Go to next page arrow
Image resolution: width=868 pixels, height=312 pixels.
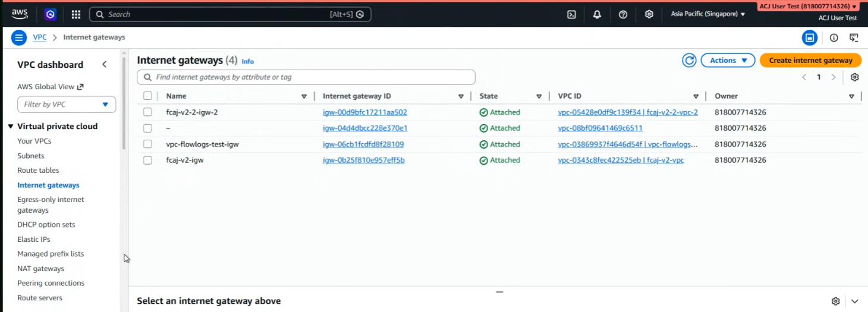834,77
